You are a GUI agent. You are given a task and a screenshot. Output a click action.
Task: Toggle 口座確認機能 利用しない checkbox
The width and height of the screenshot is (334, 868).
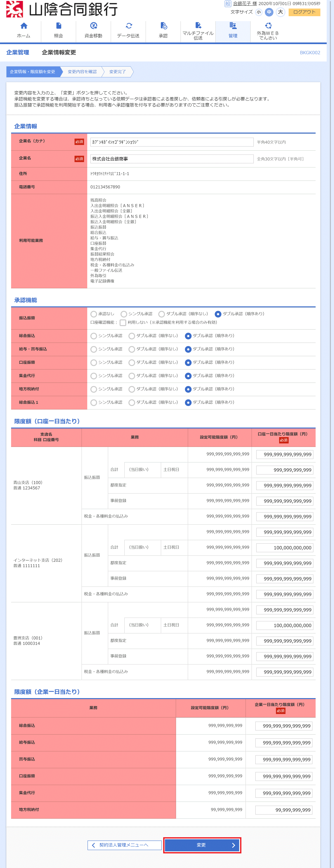coord(123,323)
